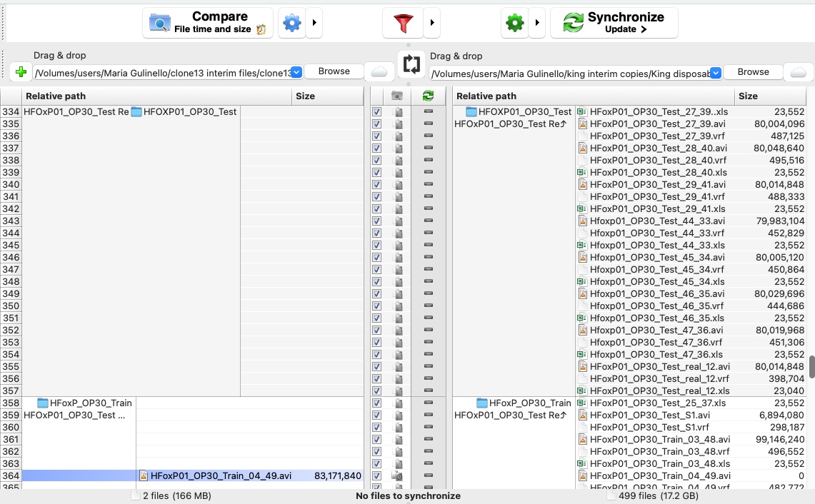Open comparison settings blue gear

292,23
